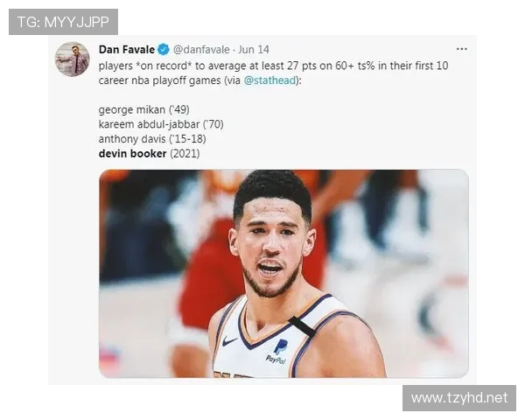The width and height of the screenshot is (525, 420).
Task: Click the george mikan ('49) line
Action: [144, 110]
